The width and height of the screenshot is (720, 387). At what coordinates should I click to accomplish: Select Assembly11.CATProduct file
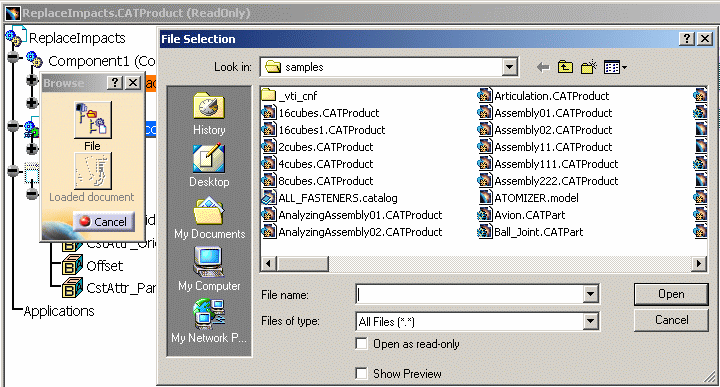point(553,147)
